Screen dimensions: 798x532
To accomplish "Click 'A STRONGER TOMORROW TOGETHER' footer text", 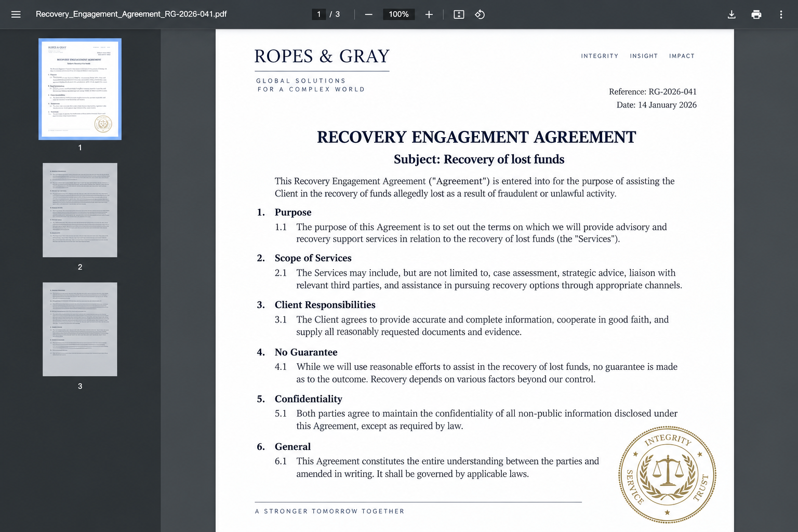I will 329,511.
